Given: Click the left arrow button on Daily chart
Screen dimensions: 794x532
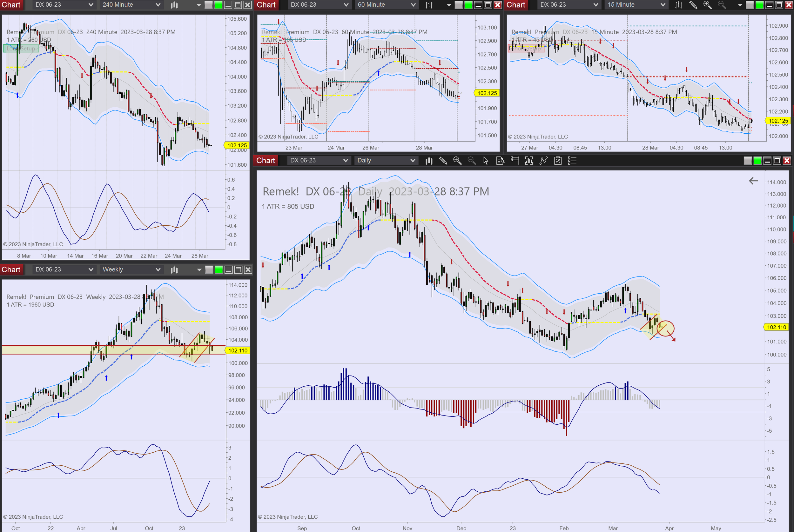Looking at the screenshot, I should click(x=753, y=181).
